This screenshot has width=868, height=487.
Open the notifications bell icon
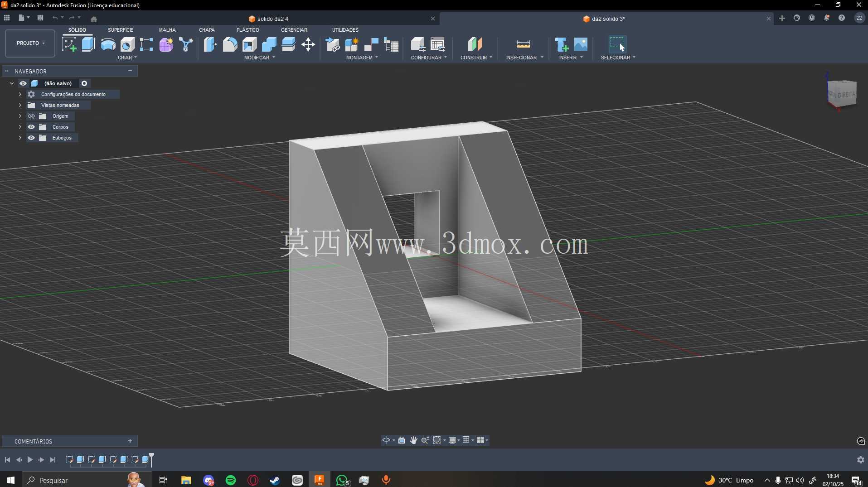827,18
